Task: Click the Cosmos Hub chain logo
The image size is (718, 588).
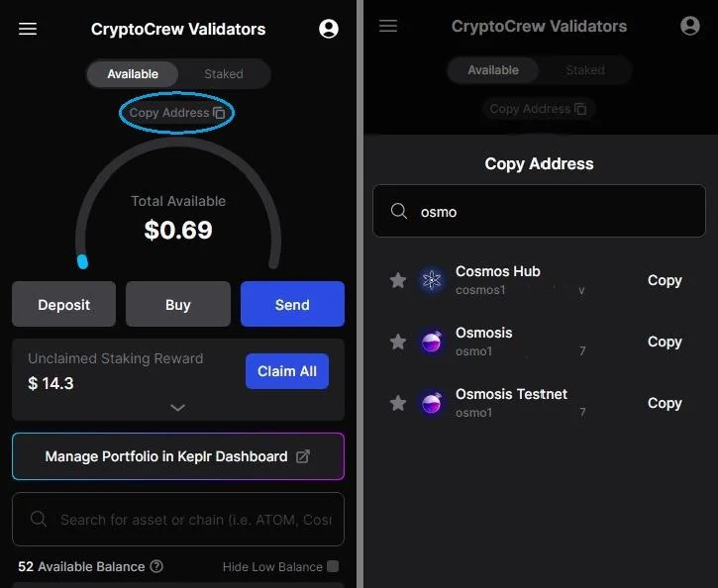Action: coord(432,280)
